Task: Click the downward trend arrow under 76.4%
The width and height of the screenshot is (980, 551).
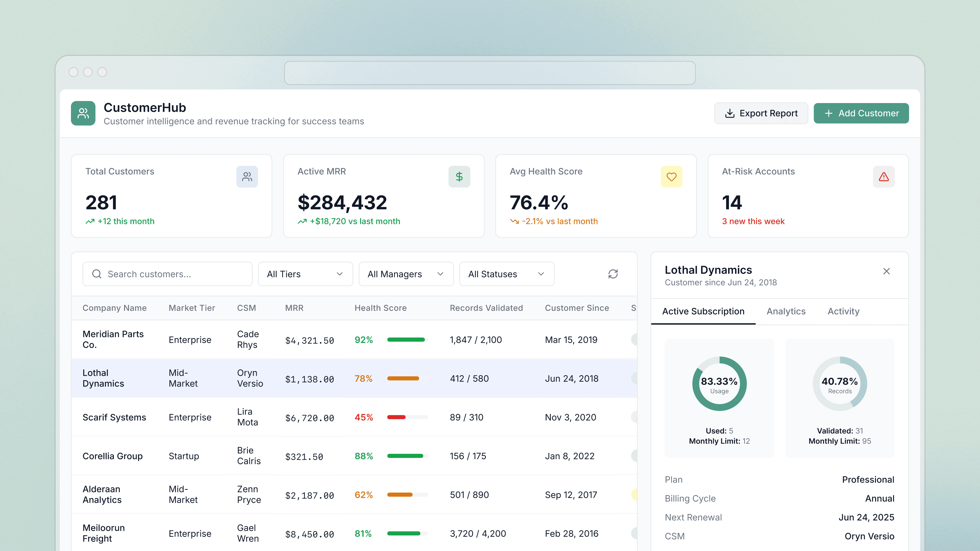Action: 514,221
